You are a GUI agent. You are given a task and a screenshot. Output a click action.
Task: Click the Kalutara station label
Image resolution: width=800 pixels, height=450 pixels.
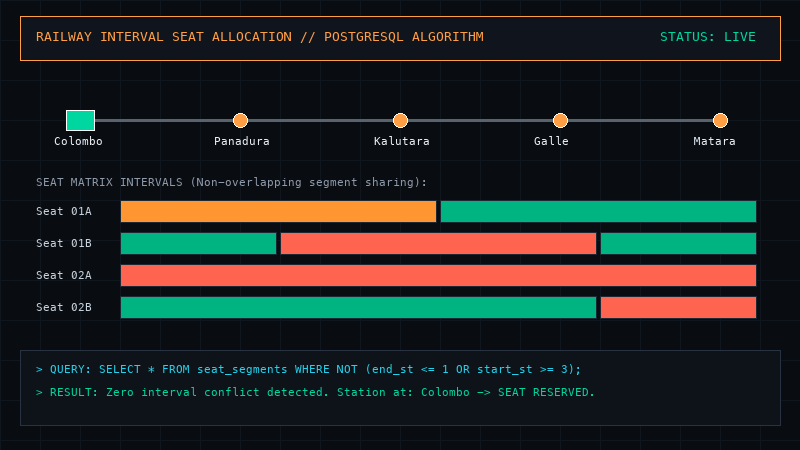coord(402,141)
